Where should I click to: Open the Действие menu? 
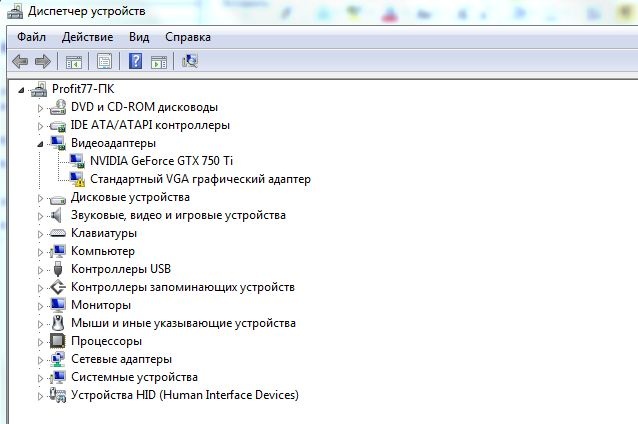click(x=87, y=37)
